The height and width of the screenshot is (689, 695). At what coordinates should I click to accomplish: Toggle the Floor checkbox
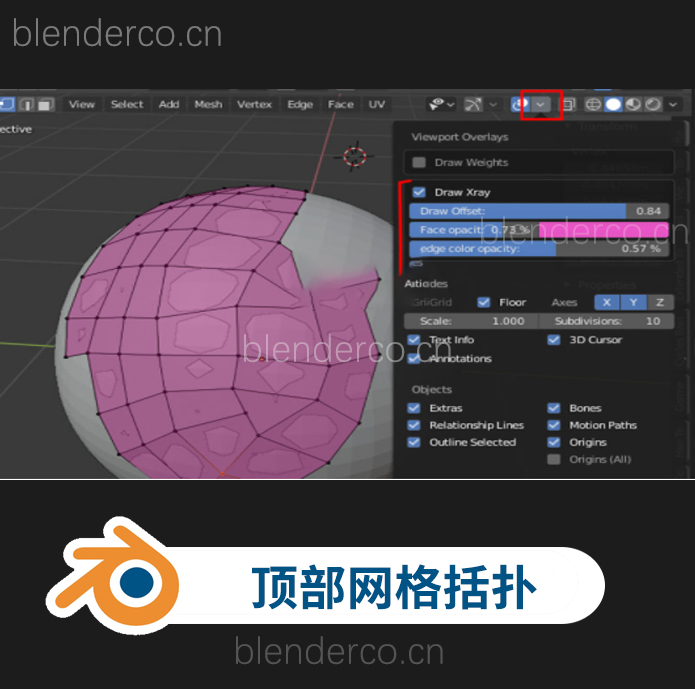pos(484,302)
